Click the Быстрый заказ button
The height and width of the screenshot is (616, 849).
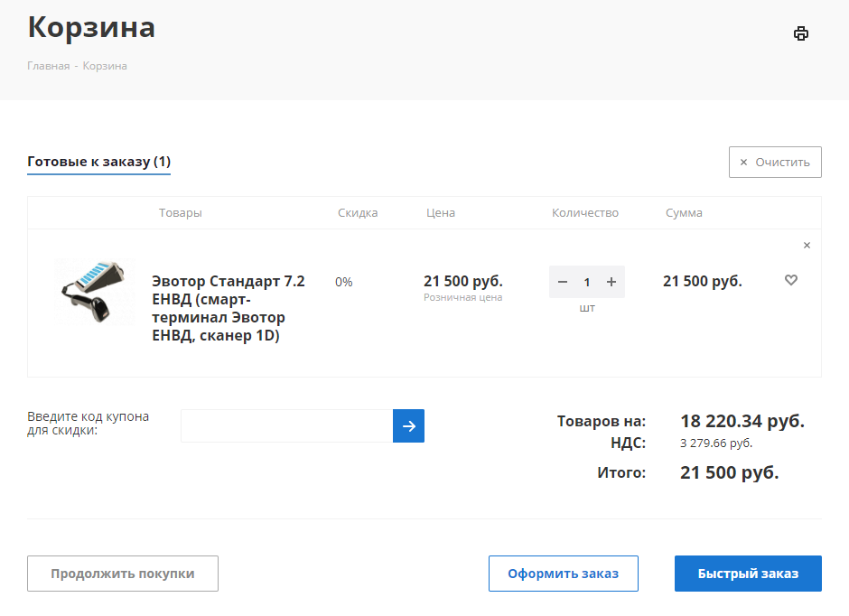point(748,574)
